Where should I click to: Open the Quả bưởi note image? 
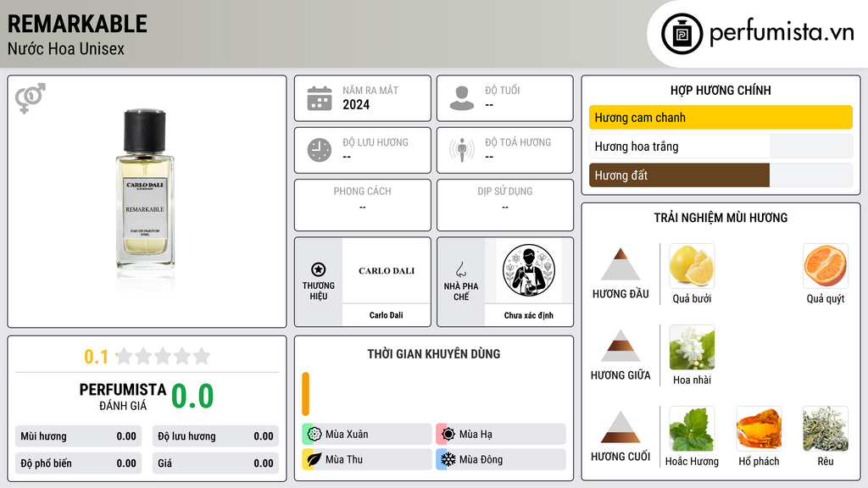pyautogui.click(x=692, y=265)
